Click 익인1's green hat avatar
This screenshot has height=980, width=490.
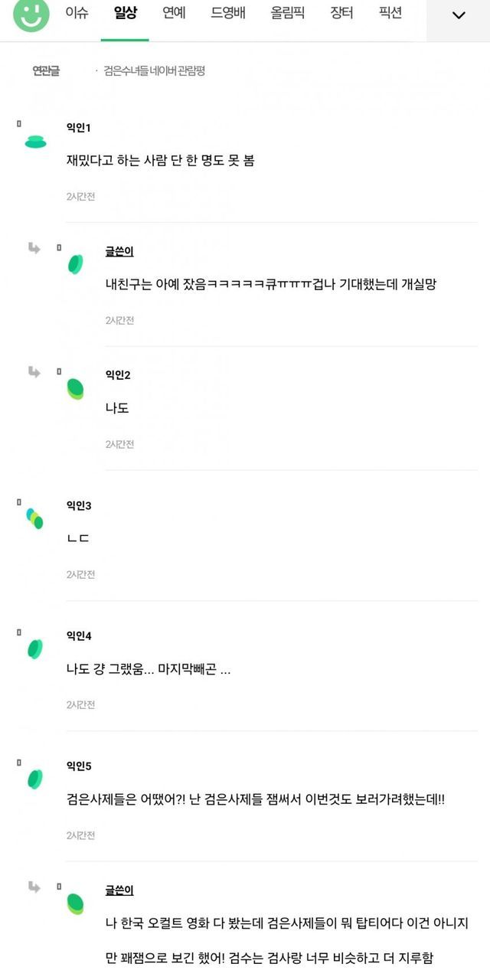[36, 142]
